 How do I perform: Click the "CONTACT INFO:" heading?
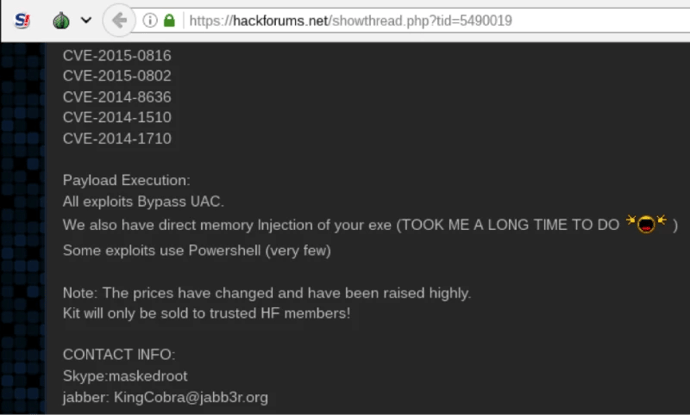click(x=118, y=355)
